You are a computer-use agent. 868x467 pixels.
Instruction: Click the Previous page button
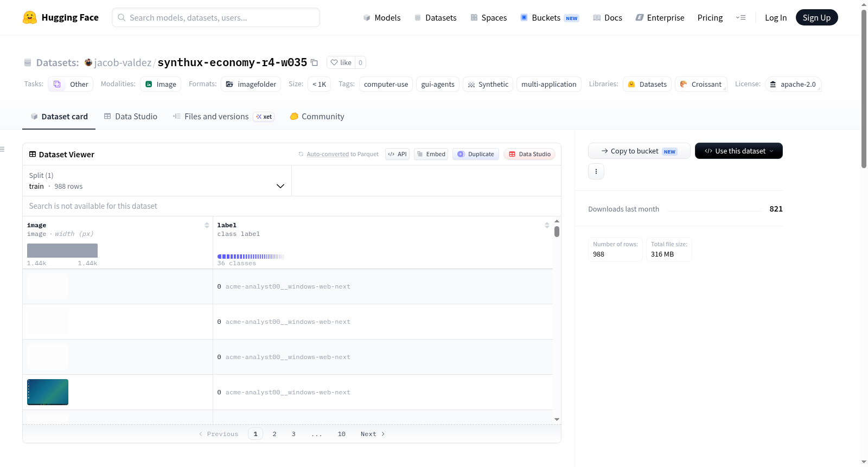click(x=219, y=434)
